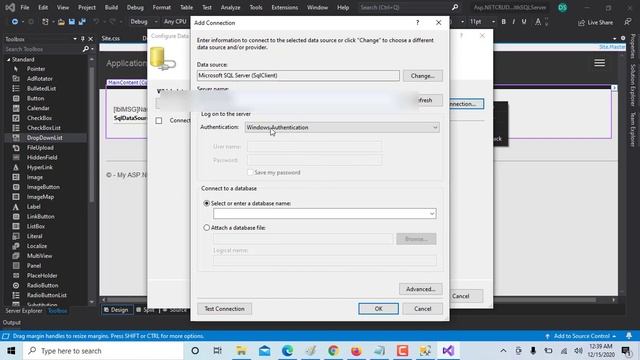Image resolution: width=640 pixels, height=360 pixels.
Task: Click the Data source text field
Action: (298, 76)
